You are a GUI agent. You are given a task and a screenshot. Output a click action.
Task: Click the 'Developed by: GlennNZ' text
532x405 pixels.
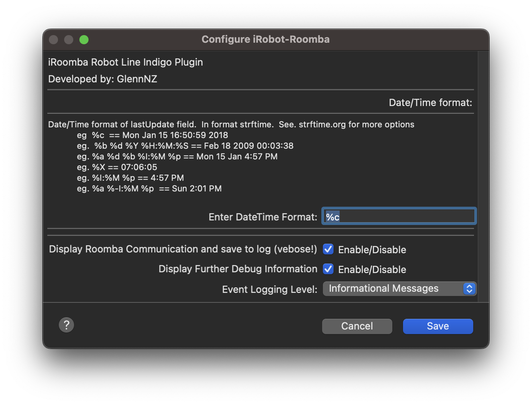(x=103, y=79)
